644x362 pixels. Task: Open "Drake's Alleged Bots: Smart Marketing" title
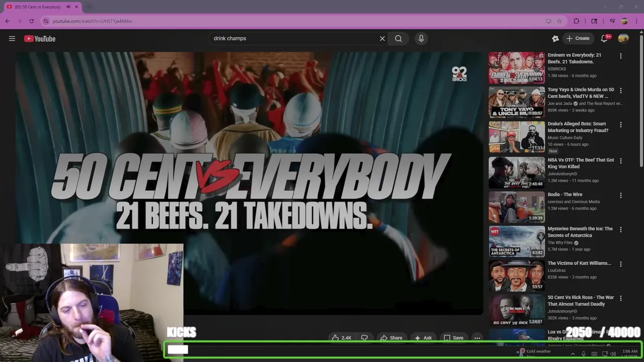[x=578, y=127]
